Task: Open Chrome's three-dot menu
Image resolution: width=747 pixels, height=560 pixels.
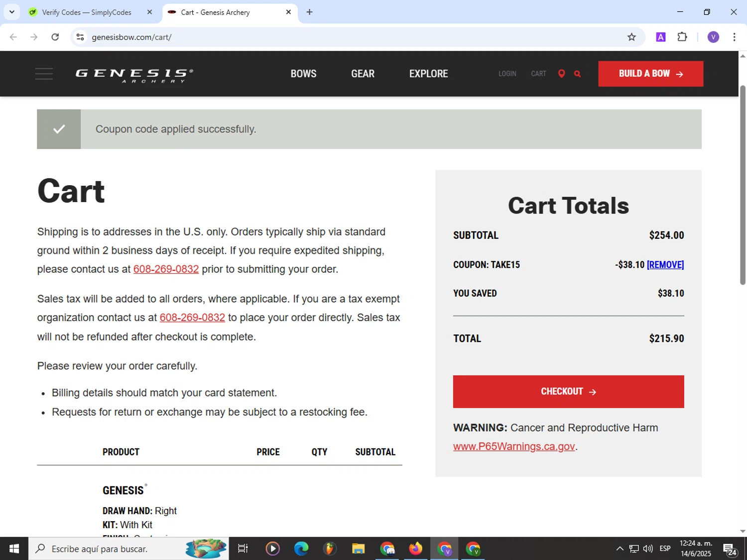Action: [734, 37]
